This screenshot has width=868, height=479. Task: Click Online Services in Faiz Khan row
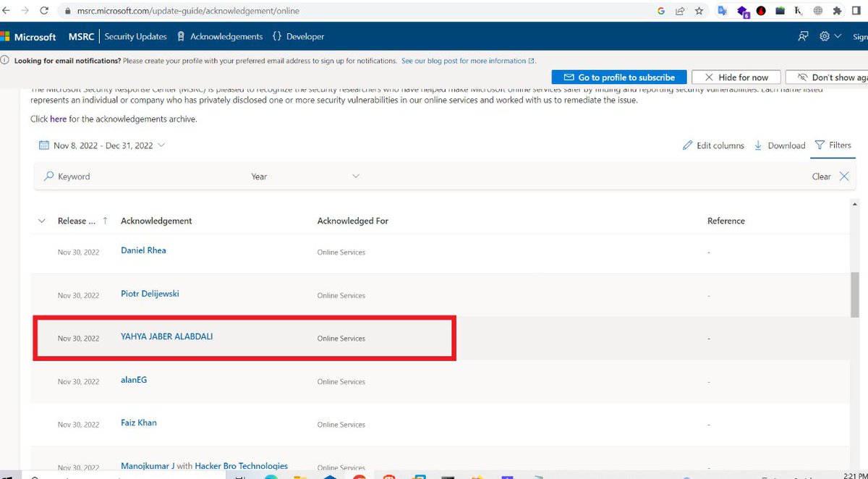[x=341, y=425]
